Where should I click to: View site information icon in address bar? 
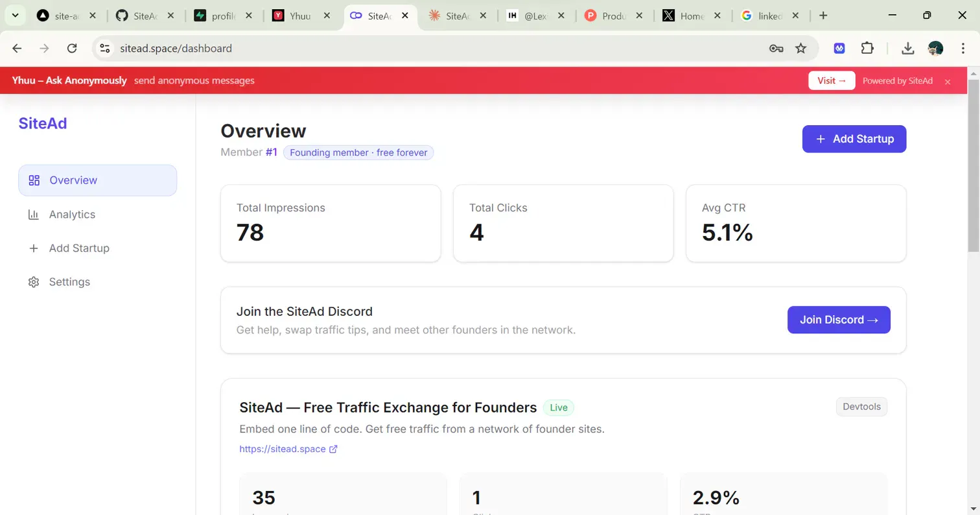(105, 48)
